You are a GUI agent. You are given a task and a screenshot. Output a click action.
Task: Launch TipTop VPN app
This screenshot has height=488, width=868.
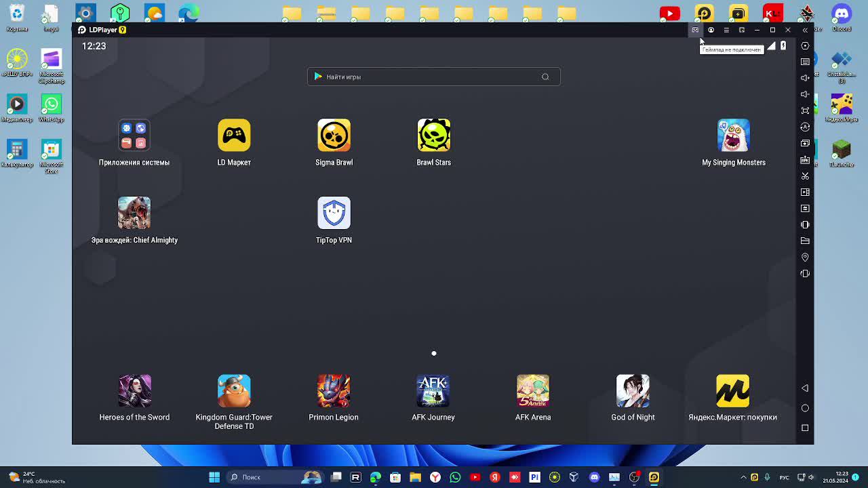(x=334, y=213)
